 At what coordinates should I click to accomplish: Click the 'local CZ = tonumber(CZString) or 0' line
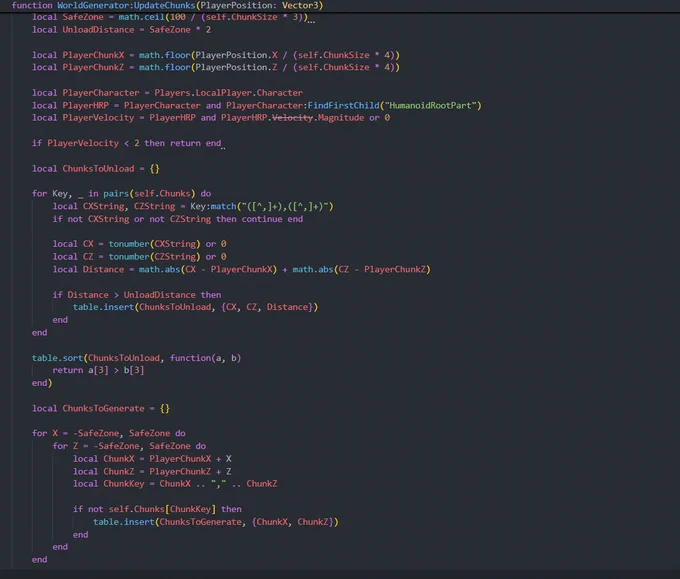click(x=139, y=257)
